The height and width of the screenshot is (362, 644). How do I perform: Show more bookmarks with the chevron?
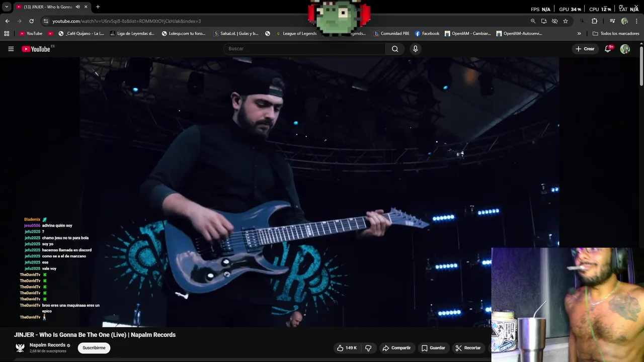579,34
